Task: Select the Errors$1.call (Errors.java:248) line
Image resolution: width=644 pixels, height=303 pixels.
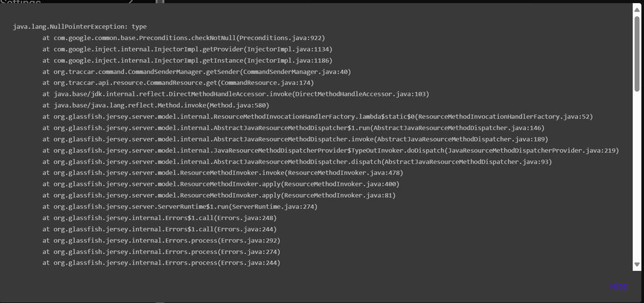Action: [x=161, y=218]
